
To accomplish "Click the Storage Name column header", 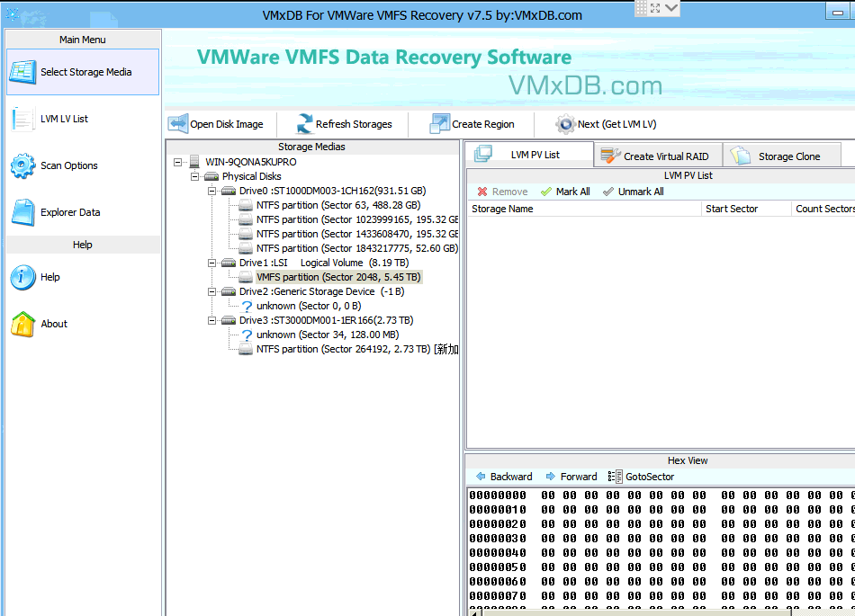I will (x=584, y=209).
